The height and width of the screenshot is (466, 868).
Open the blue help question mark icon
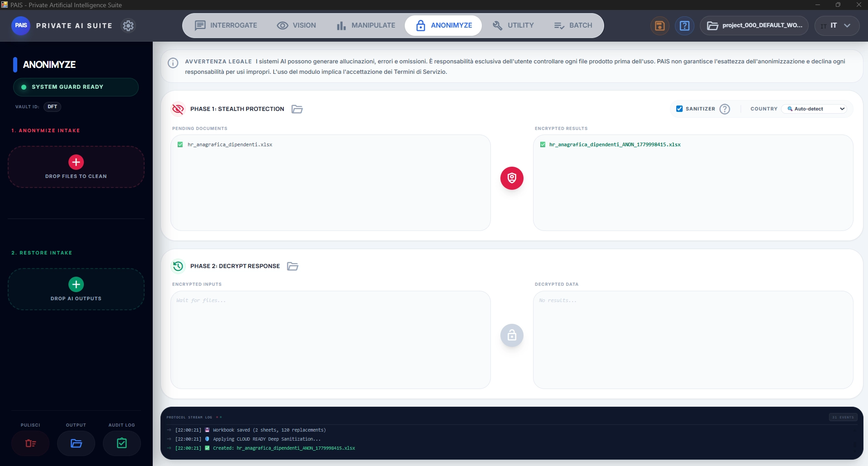pos(684,26)
